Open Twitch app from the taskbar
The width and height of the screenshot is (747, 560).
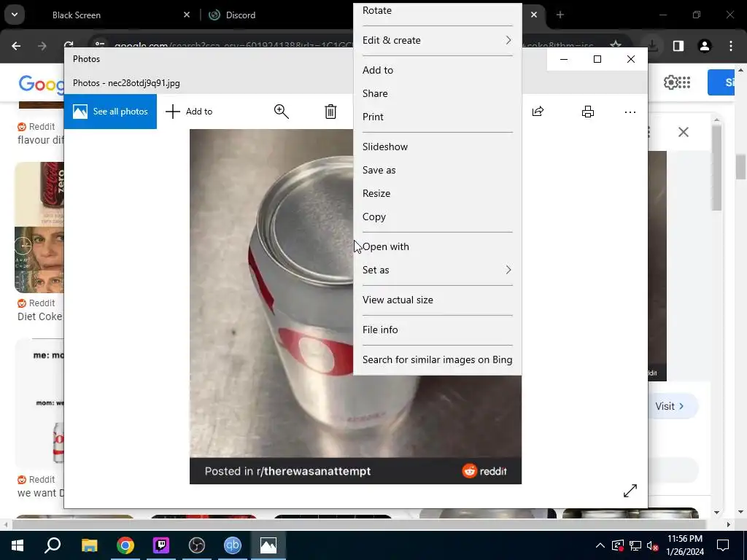161,545
